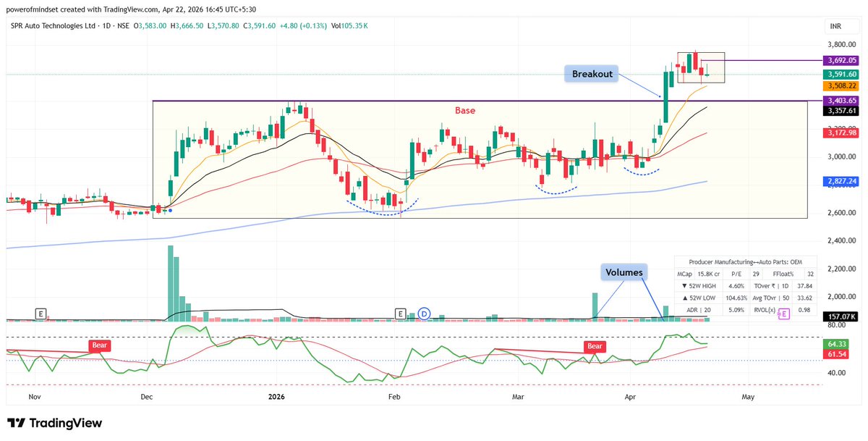Click the 52W LOW table cell
Screen dimensions: 868x441
click(699, 298)
